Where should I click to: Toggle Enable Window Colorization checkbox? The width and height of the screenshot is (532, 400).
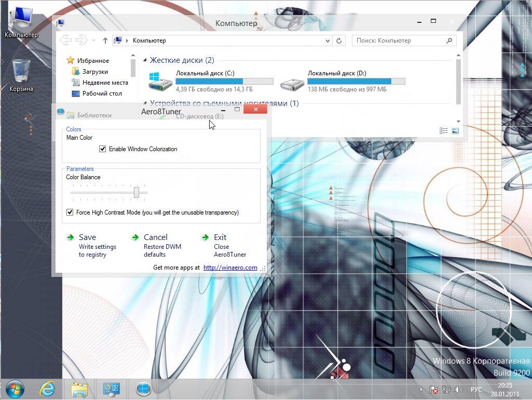[x=102, y=149]
